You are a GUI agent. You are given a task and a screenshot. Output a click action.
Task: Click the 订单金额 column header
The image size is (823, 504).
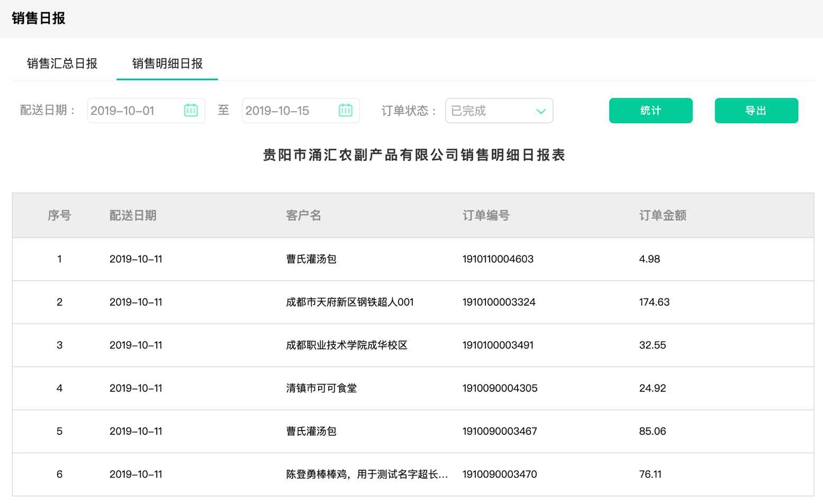[x=662, y=215]
